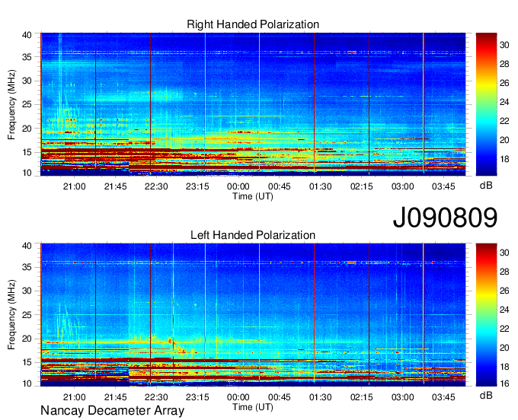Viewport: 518px width, 420px height.
Task: Click 28 dB value on Right Handed colorbar
Action: click(504, 64)
